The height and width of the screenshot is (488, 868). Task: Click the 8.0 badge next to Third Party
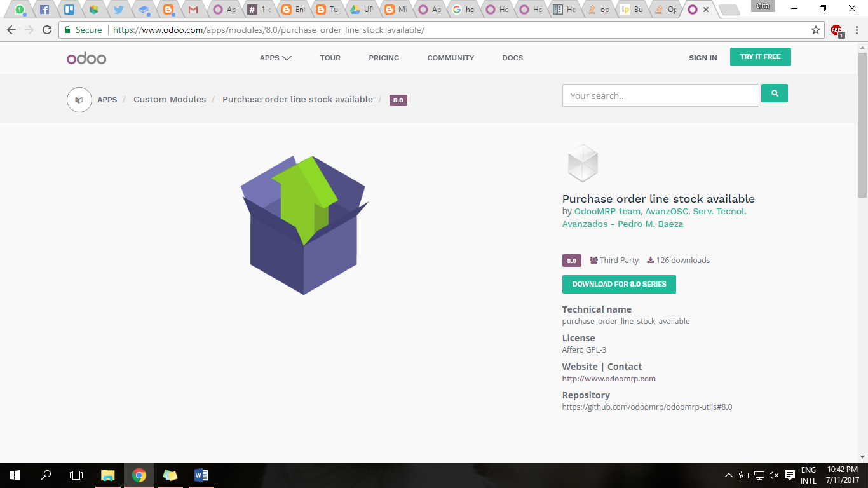(x=571, y=261)
